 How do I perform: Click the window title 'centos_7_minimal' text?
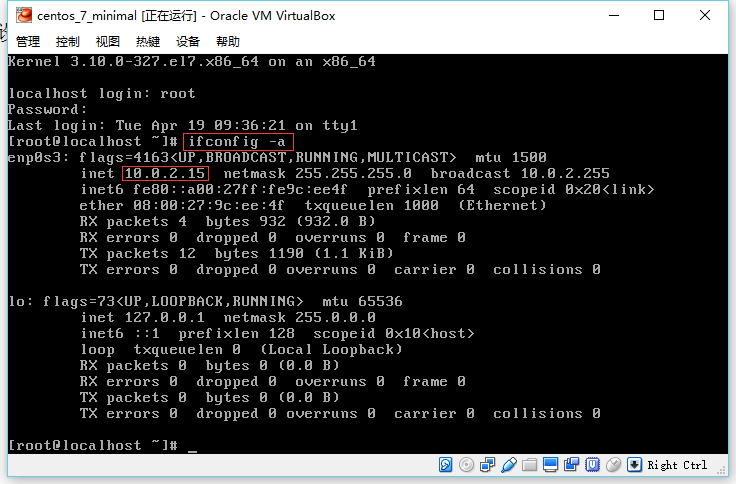click(87, 16)
